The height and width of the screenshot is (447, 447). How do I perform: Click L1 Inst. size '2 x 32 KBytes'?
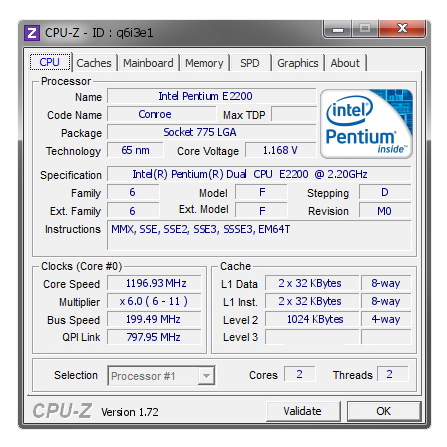(x=312, y=301)
